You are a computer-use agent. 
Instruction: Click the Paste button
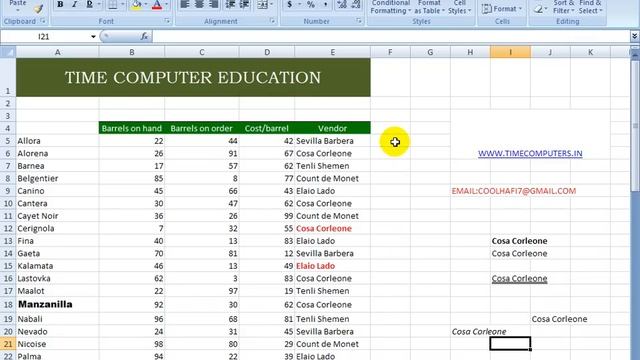[x=18, y=6]
